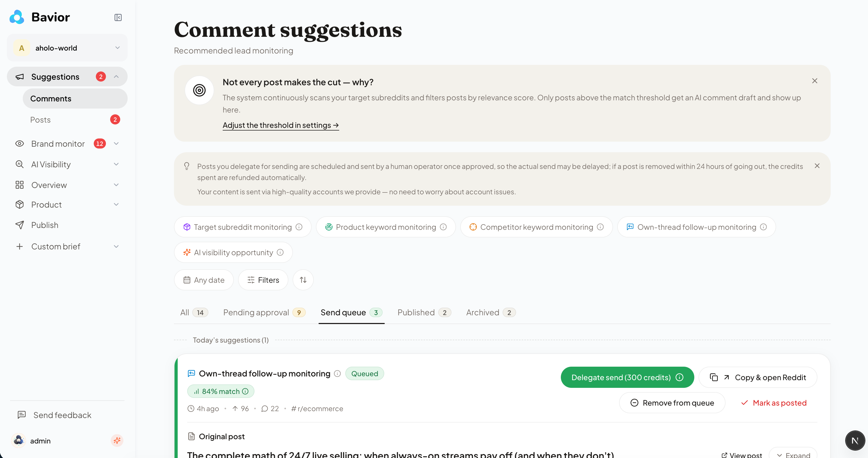Click info icon on Target subreddit monitoring
The height and width of the screenshot is (458, 868).
[299, 227]
